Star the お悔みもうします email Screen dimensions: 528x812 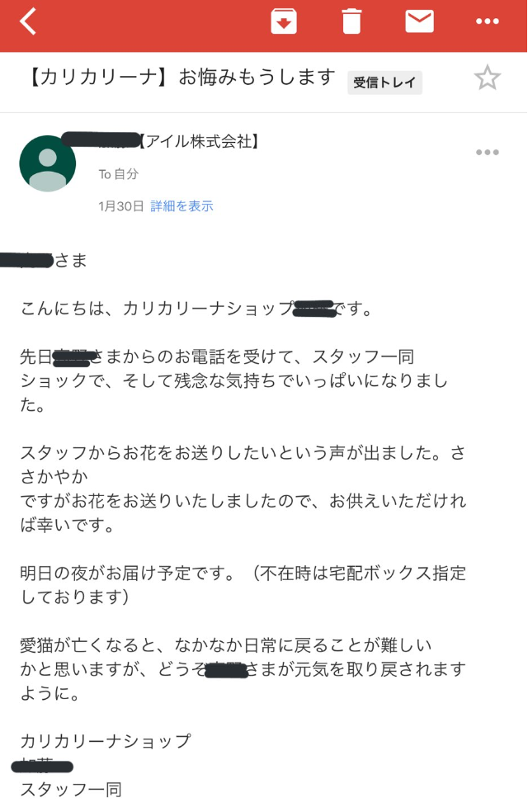(487, 78)
